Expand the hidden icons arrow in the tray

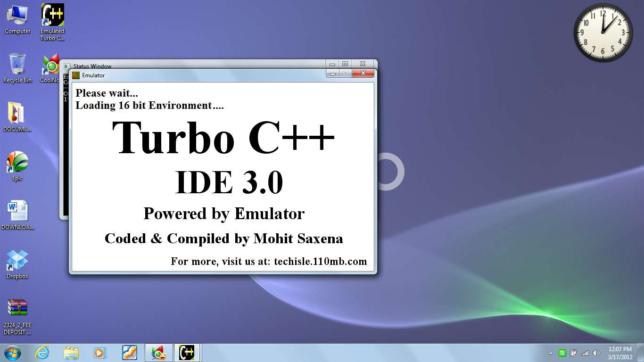[x=551, y=353]
